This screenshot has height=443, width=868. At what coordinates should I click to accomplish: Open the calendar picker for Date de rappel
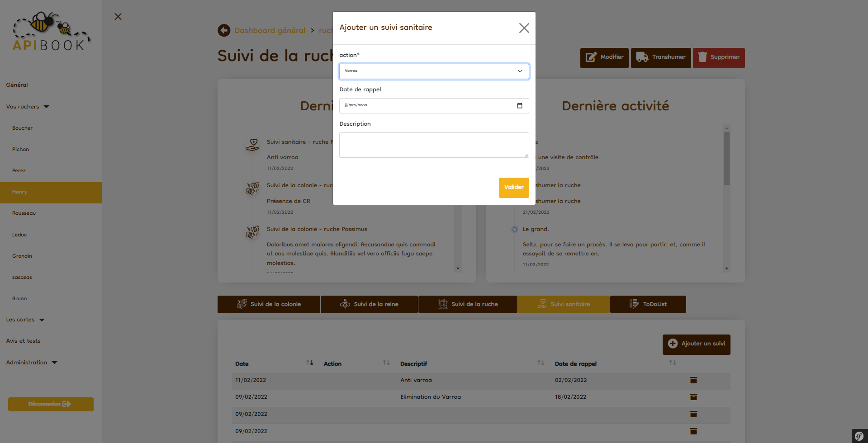(519, 106)
